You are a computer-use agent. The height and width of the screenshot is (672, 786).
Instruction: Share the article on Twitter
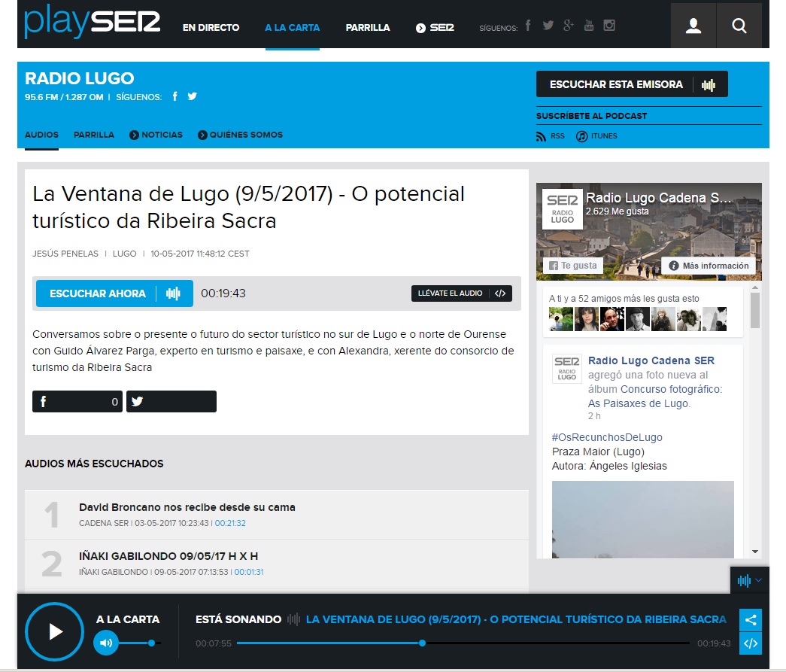pos(171,402)
